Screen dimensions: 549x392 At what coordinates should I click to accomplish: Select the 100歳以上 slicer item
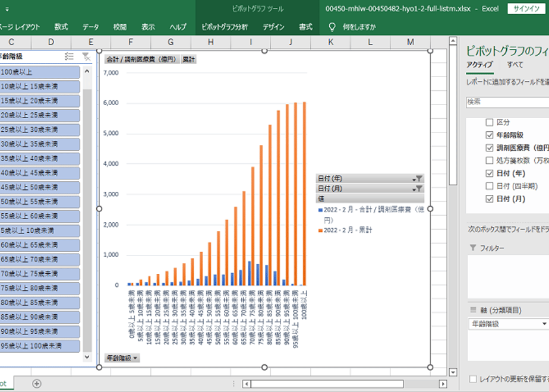click(40, 72)
